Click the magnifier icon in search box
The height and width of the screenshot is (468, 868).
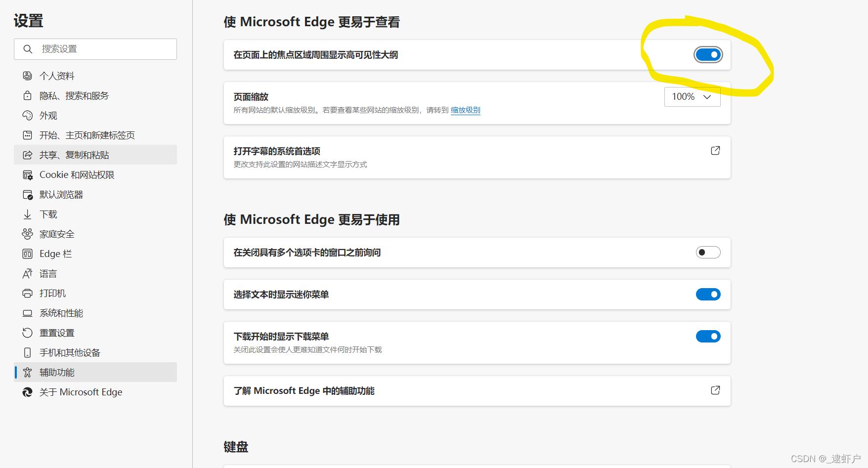28,49
